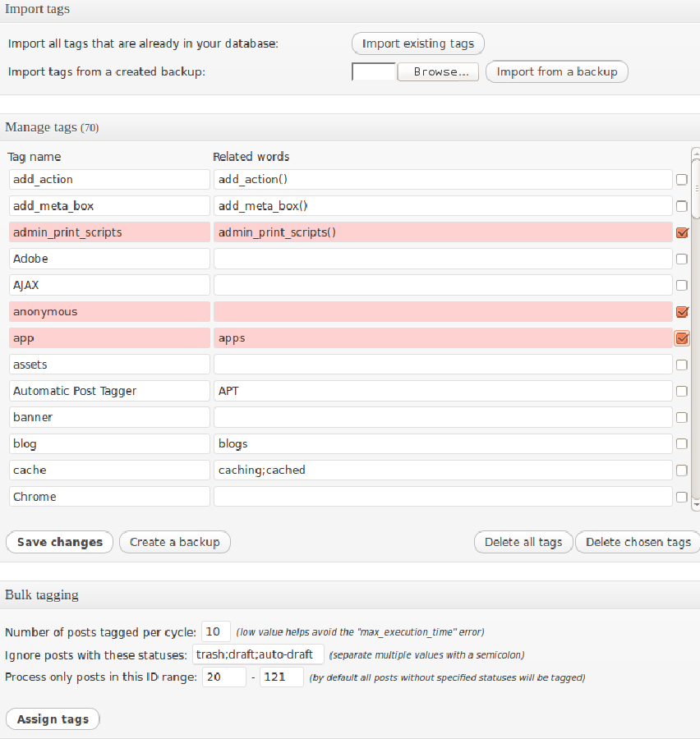Viewport: 700px width, 739px height.
Task: Click the tag list scrollbar thumb
Action: 696,189
